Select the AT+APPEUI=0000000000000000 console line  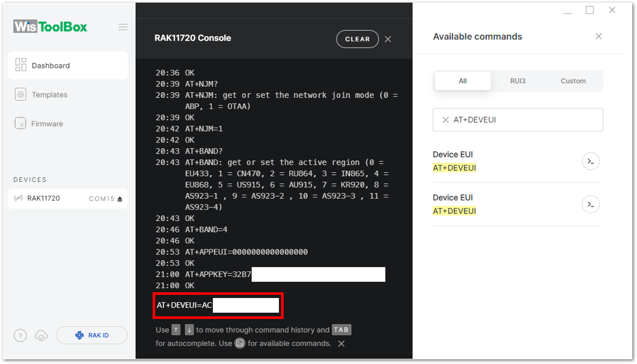pyautogui.click(x=246, y=252)
